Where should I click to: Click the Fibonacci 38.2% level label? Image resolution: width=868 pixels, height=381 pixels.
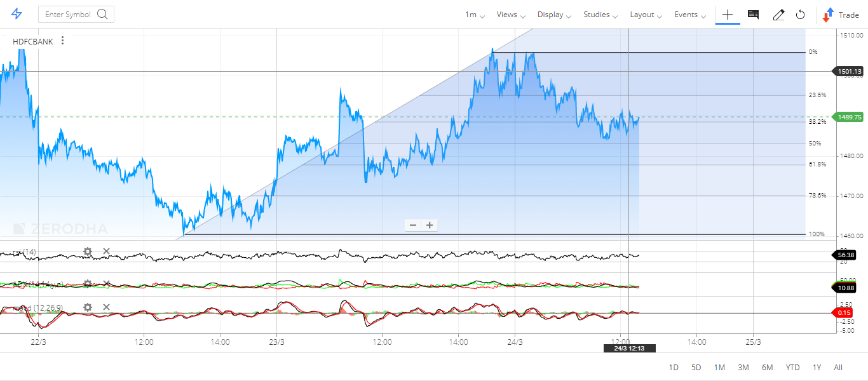(x=817, y=121)
